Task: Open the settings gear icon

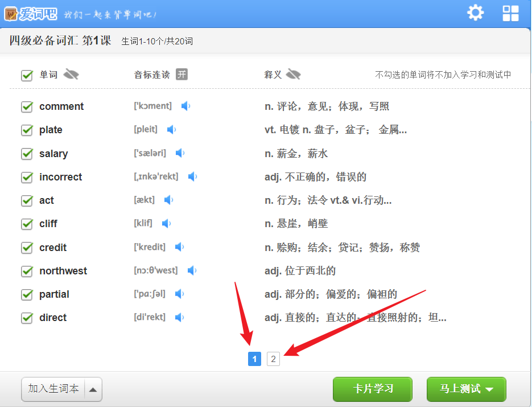Action: click(475, 13)
